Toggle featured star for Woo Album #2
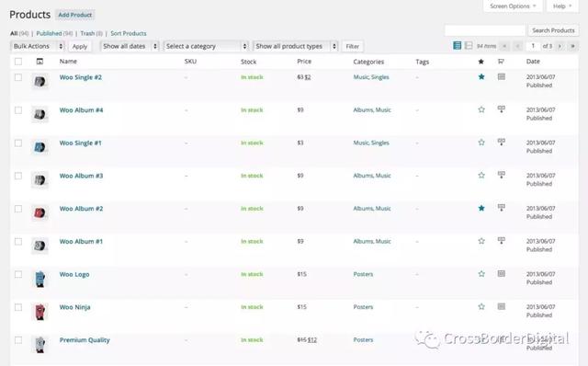The image size is (588, 366). click(x=481, y=208)
